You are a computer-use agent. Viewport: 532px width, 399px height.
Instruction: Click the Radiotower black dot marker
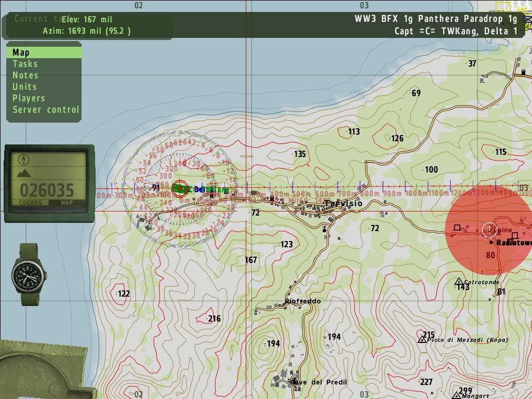click(491, 242)
